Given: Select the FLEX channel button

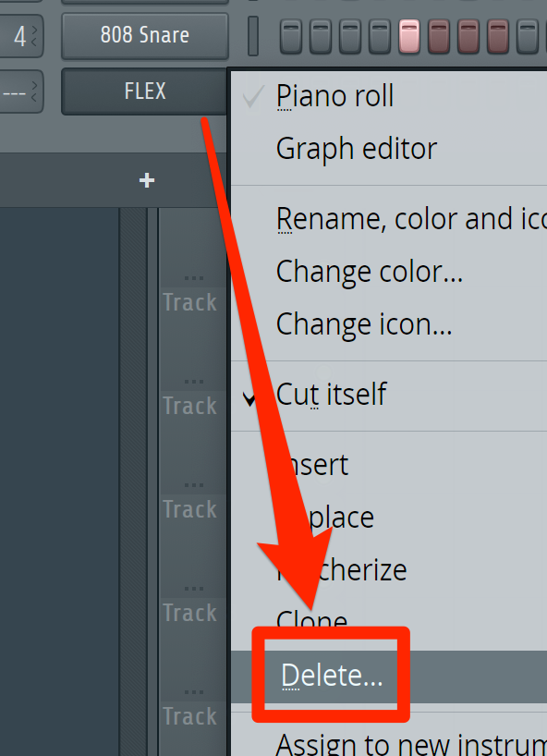Looking at the screenshot, I should tap(144, 91).
